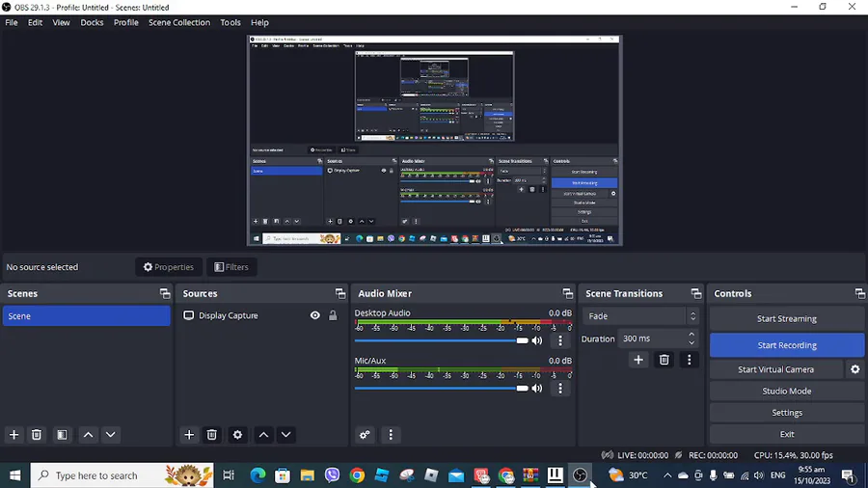Mute Mic/Aux speaker icon
This screenshot has height=488, width=868.
pyautogui.click(x=537, y=389)
